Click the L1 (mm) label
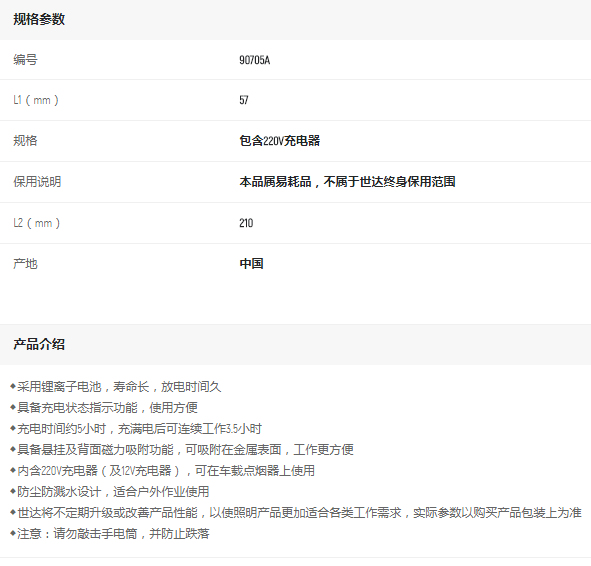Image resolution: width=591 pixels, height=566 pixels. [36, 100]
